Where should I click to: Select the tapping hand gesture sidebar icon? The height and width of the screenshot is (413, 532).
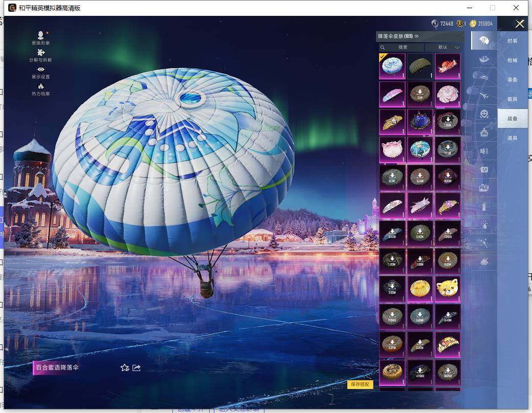coord(484,224)
